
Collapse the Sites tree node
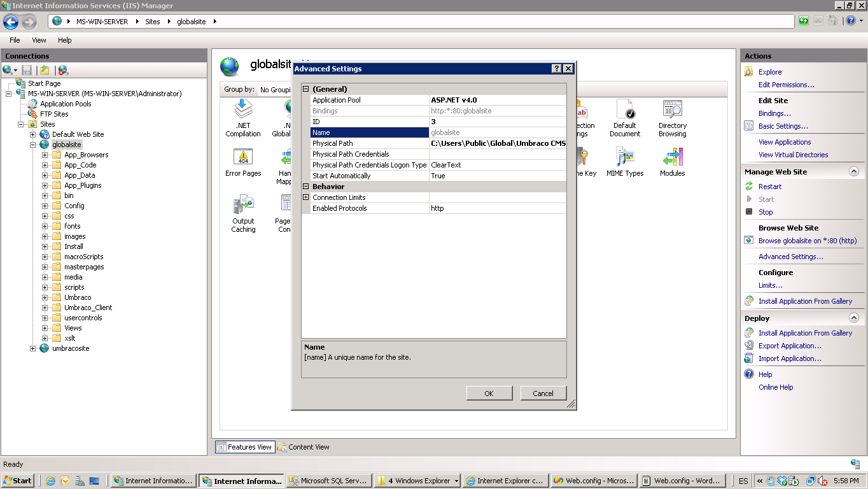pyautogui.click(x=21, y=124)
